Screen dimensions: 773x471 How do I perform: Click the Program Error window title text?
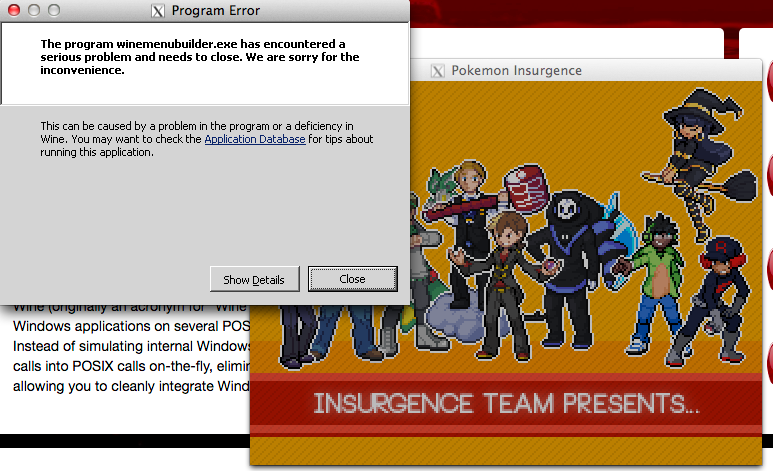point(215,10)
